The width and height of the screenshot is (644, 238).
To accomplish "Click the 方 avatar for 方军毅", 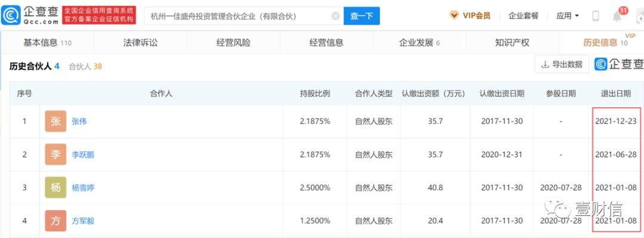I will tap(55, 221).
